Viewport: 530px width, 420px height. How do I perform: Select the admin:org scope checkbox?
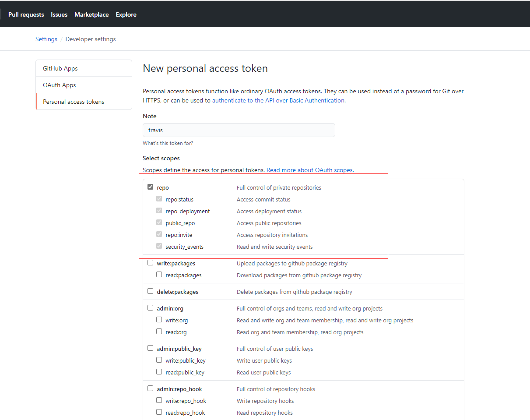tap(151, 308)
